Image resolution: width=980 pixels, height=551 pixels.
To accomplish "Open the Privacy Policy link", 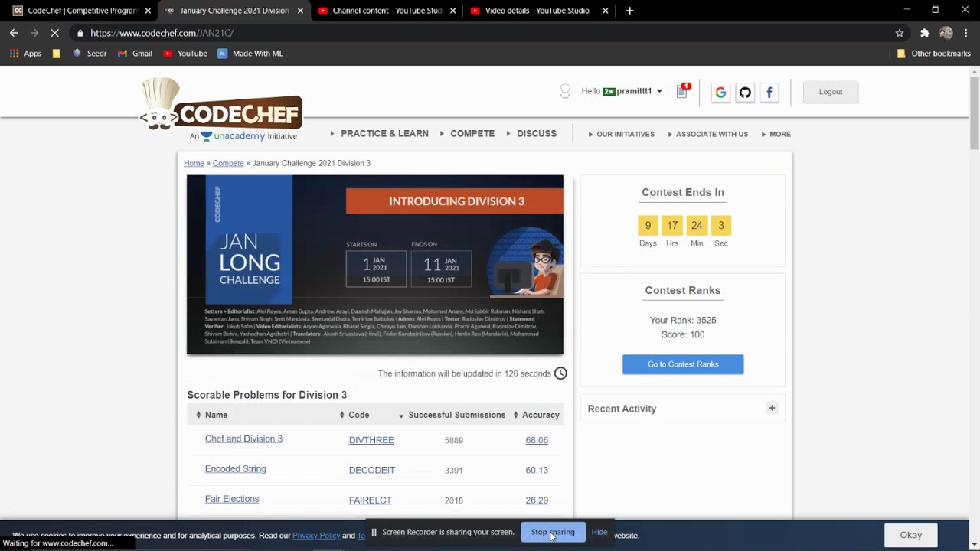I will [316, 536].
